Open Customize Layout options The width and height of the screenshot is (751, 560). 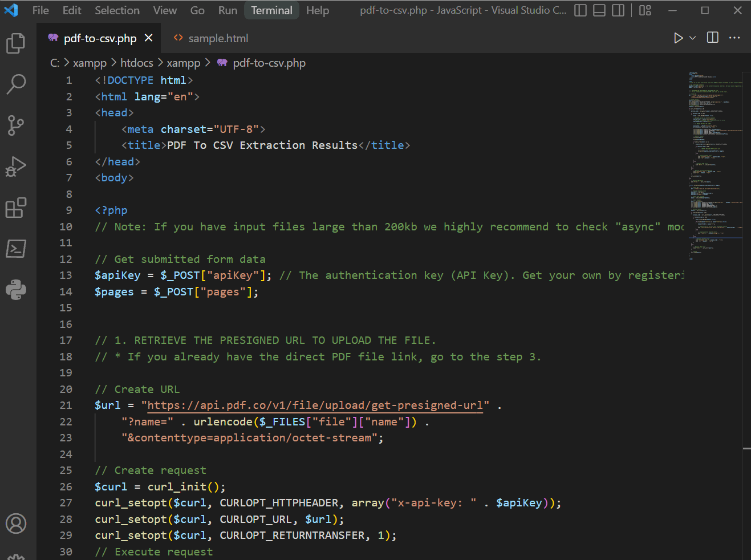pyautogui.click(x=645, y=10)
